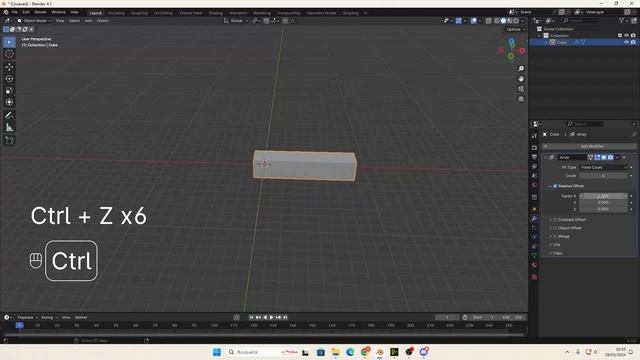Open viewport Object menu
The width and height of the screenshot is (640, 360).
point(102,20)
